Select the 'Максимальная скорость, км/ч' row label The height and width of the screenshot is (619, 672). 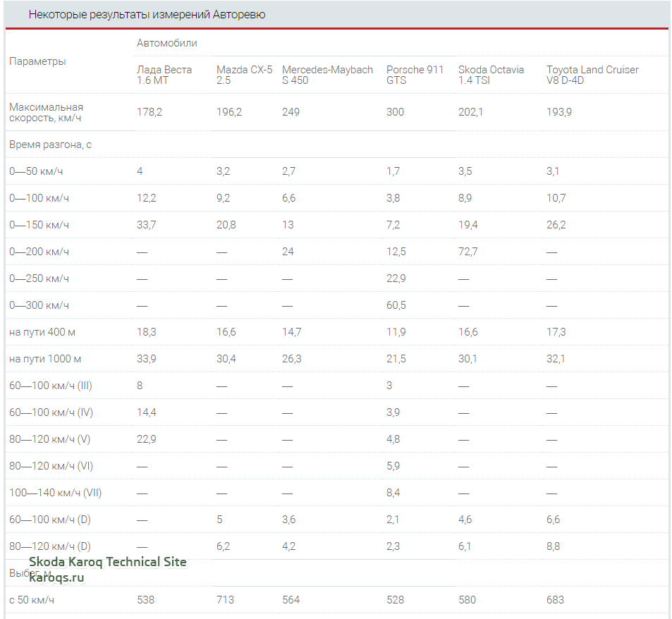(x=47, y=112)
